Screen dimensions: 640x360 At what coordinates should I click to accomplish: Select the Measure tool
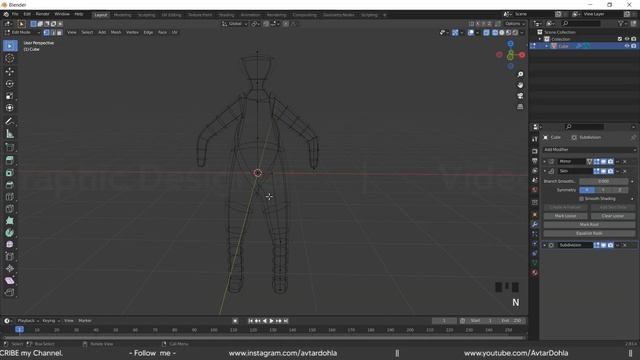(x=10, y=133)
